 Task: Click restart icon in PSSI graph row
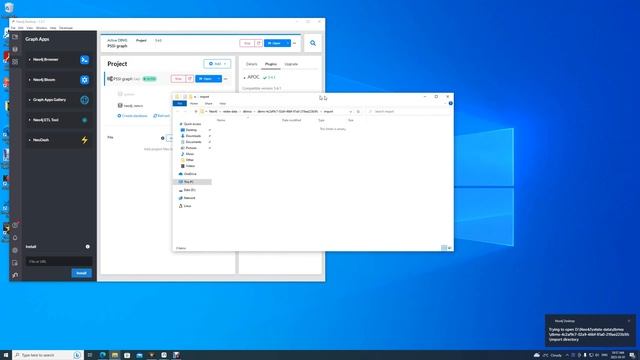pos(190,79)
